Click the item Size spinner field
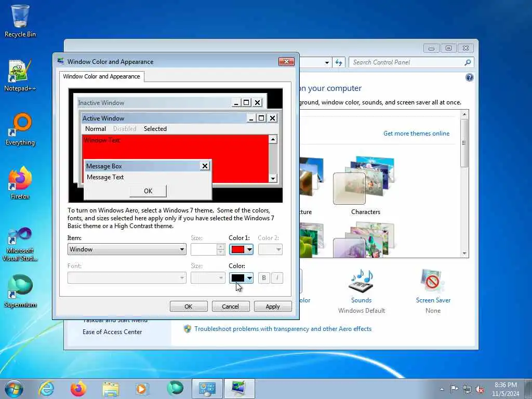Image resolution: width=532 pixels, height=399 pixels. pyautogui.click(x=208, y=249)
